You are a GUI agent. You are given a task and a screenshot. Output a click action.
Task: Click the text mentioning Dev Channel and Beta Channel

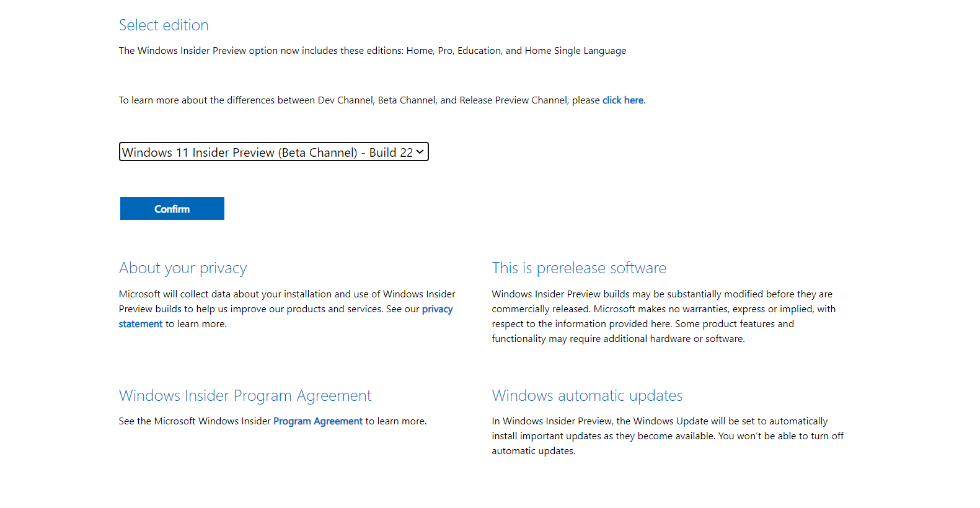[x=382, y=100]
